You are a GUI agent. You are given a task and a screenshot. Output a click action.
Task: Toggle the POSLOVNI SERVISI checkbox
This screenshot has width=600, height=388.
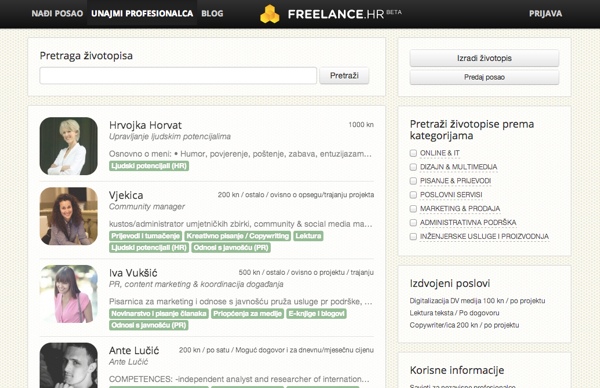(x=413, y=195)
